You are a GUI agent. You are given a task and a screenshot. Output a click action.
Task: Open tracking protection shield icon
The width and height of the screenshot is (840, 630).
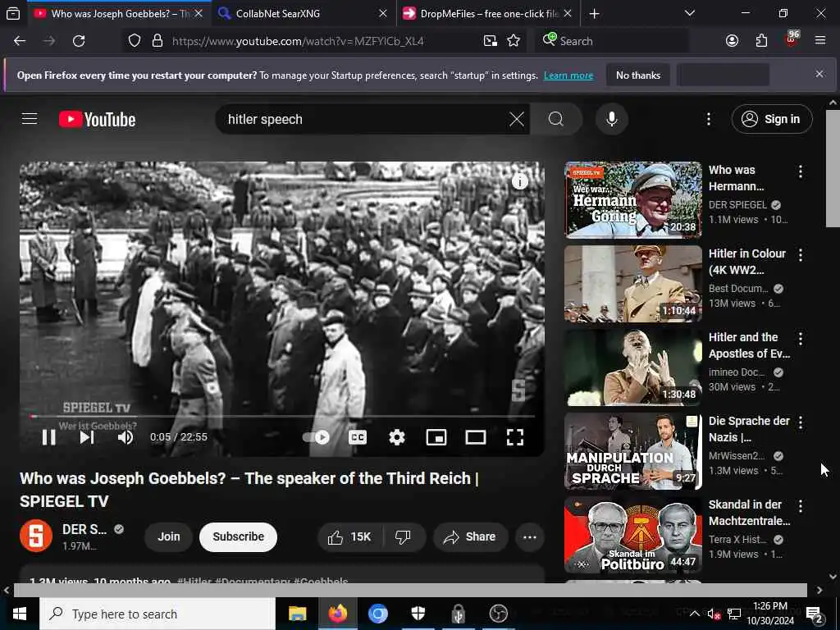point(135,41)
